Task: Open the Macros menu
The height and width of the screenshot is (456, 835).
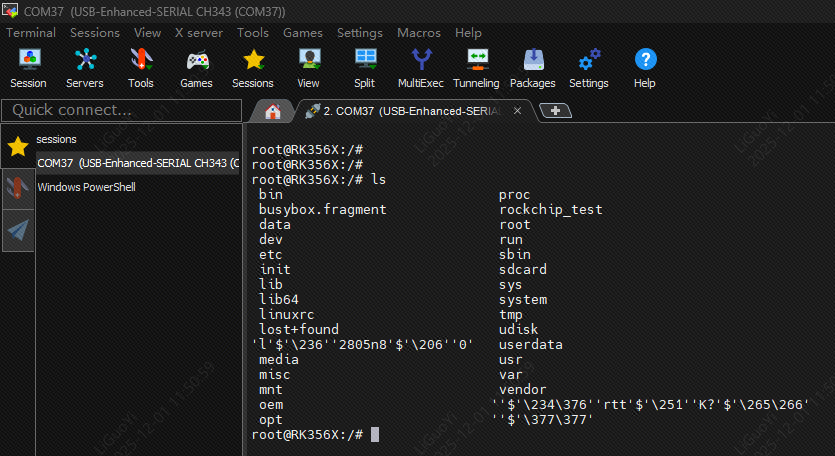Action: pos(418,33)
